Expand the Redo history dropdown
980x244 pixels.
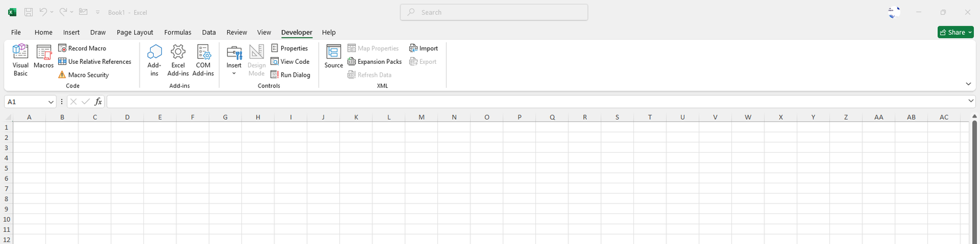tap(72, 12)
